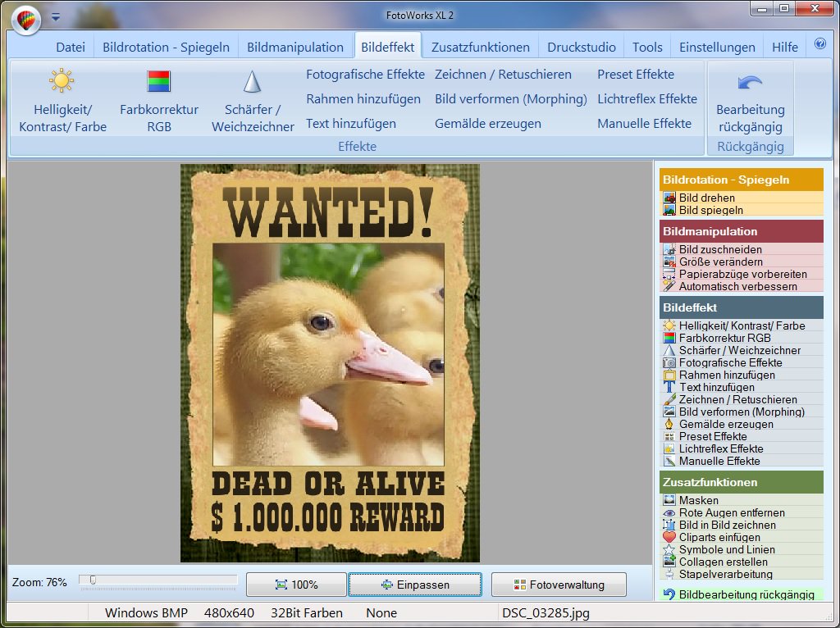
Task: Click the zoom slider handle
Action: (x=93, y=580)
